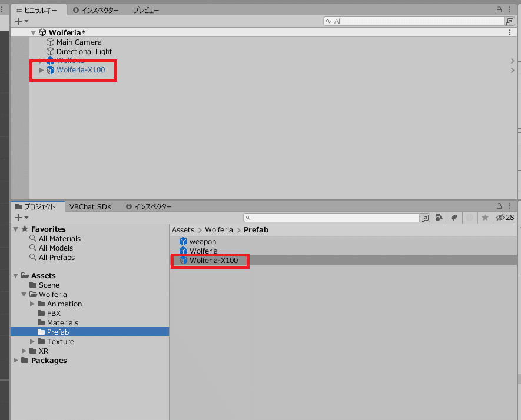Click Search by Label tag icon

454,218
